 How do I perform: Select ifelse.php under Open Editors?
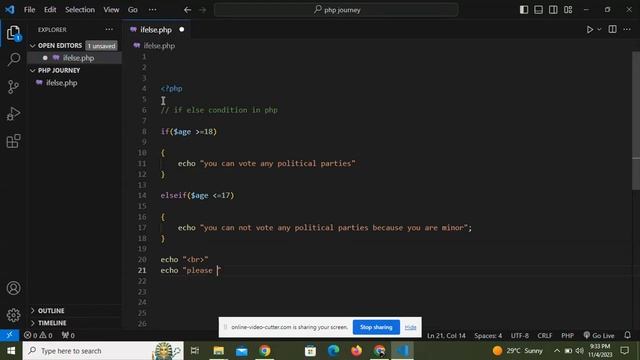pyautogui.click(x=74, y=58)
